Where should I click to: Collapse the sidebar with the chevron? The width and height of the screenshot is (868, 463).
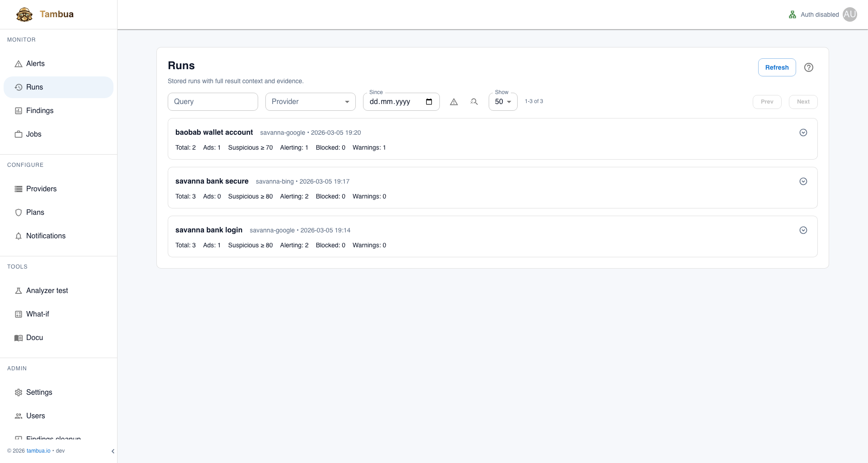(113, 451)
